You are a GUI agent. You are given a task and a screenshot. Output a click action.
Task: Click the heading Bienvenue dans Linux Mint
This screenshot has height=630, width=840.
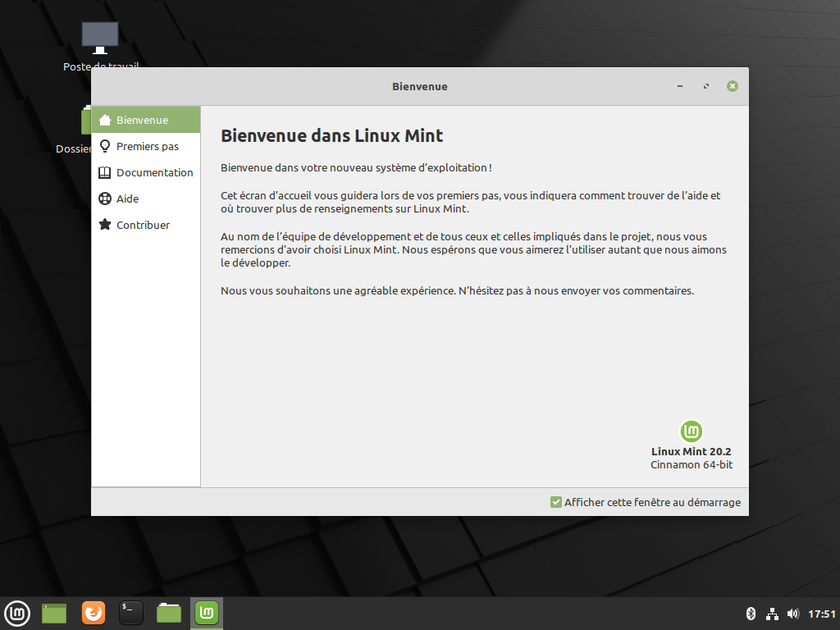tap(331, 135)
